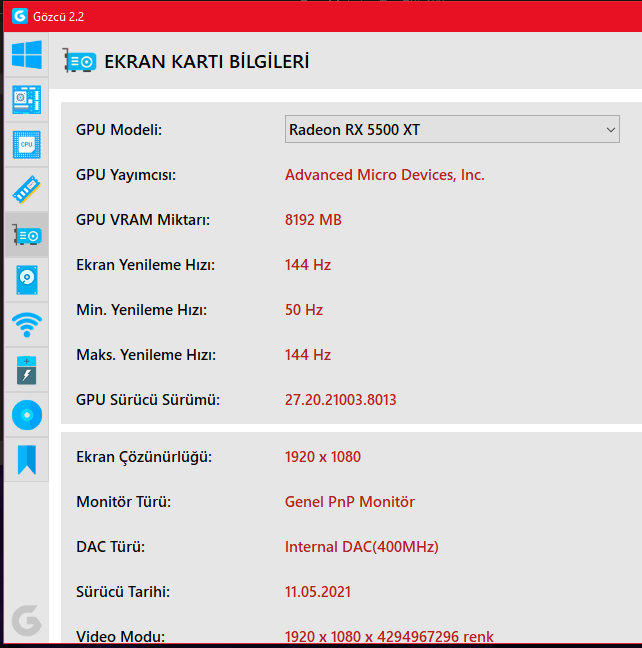Open the motherboard info sidebar icon
Image resolution: width=642 pixels, height=648 pixels.
(27, 100)
